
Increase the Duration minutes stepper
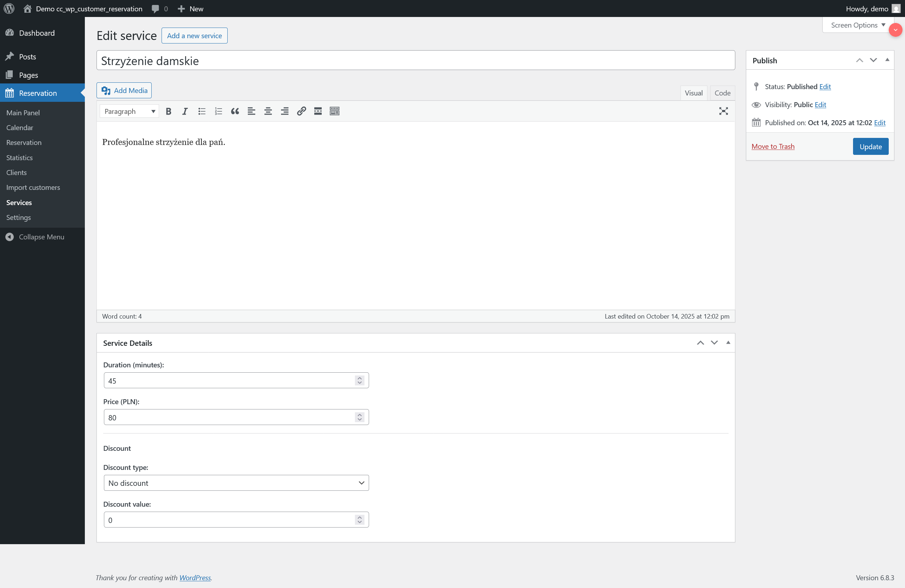(x=359, y=378)
